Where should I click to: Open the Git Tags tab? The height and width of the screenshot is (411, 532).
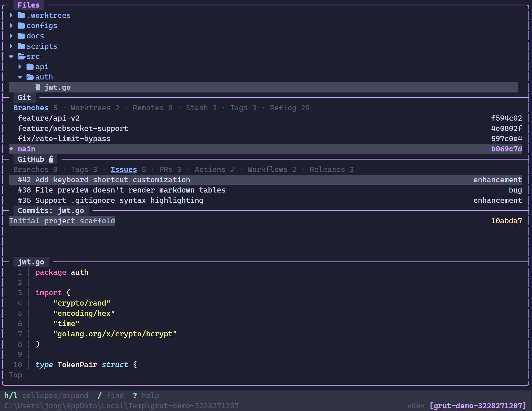[243, 108]
